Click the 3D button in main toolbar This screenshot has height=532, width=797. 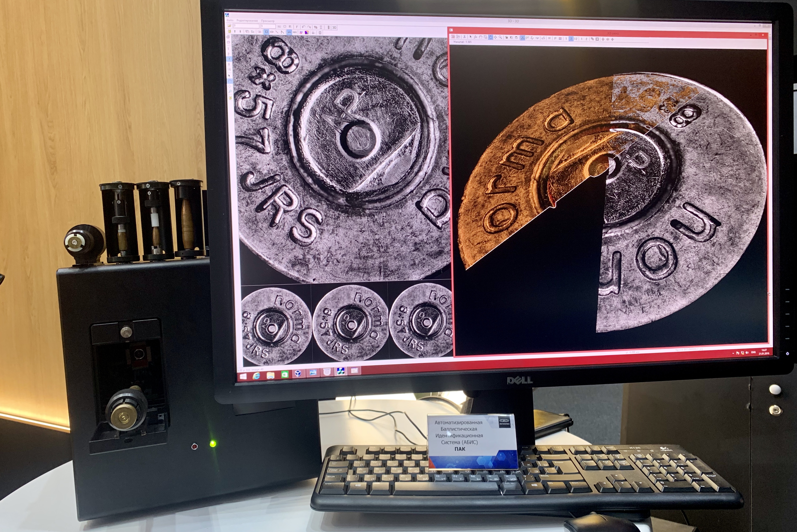(334, 28)
